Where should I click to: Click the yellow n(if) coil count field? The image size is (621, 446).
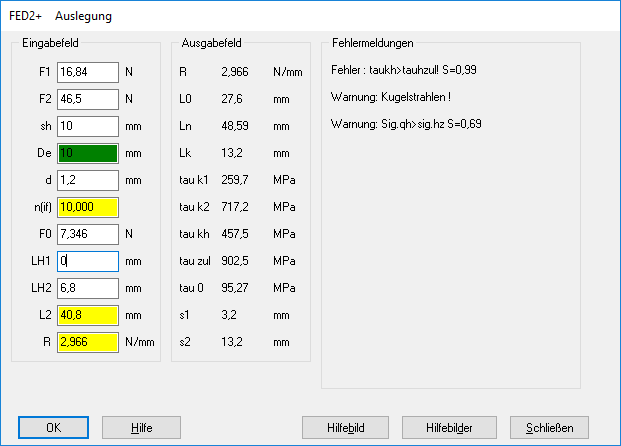pos(88,207)
